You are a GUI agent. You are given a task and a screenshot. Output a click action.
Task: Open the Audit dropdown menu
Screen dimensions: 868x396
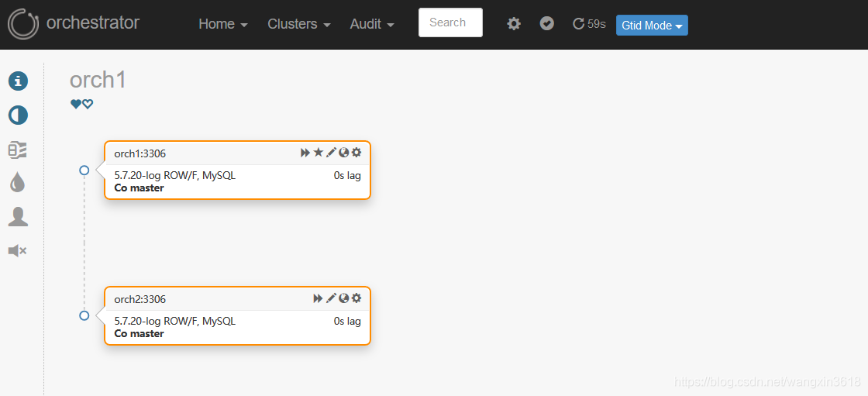click(x=372, y=24)
